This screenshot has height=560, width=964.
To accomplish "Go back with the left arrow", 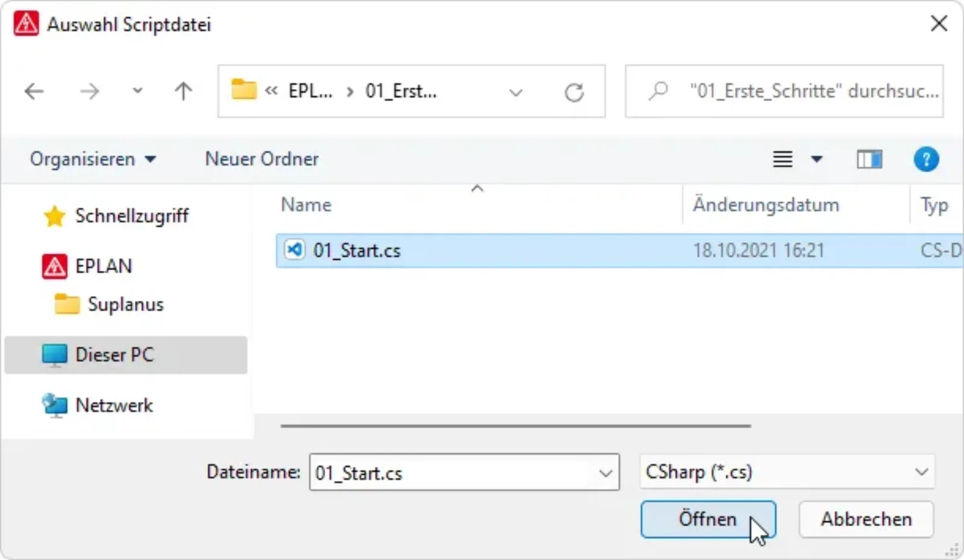I will pyautogui.click(x=34, y=92).
